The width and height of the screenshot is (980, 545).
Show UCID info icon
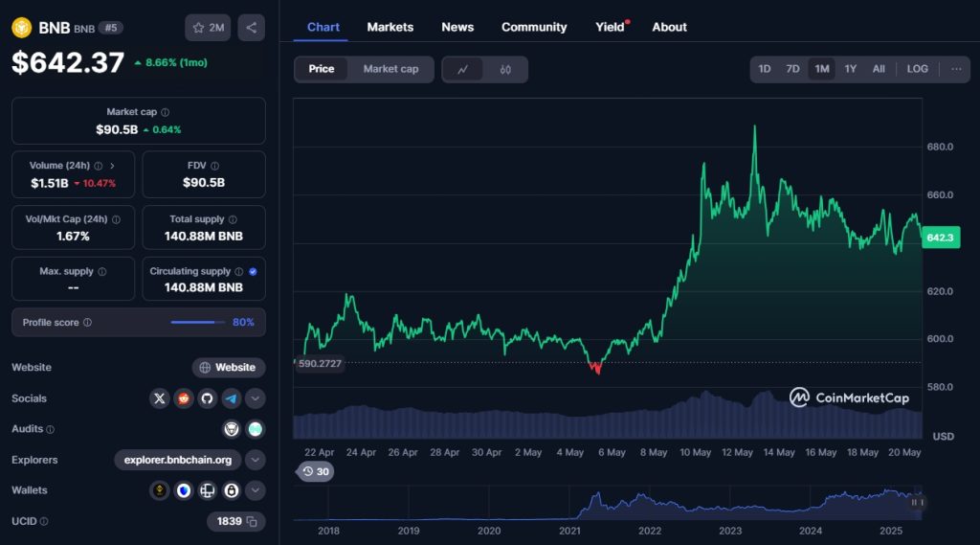pyautogui.click(x=44, y=521)
